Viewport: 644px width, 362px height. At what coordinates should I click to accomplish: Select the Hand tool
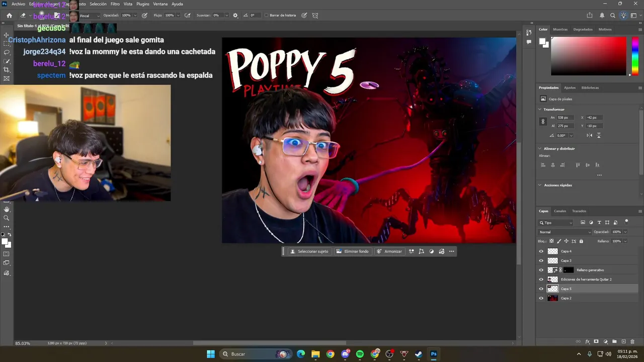point(7,209)
